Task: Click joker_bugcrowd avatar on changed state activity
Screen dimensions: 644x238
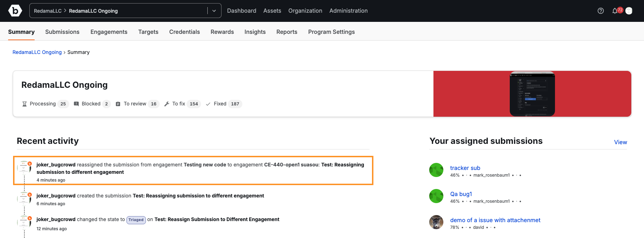Action: click(24, 222)
